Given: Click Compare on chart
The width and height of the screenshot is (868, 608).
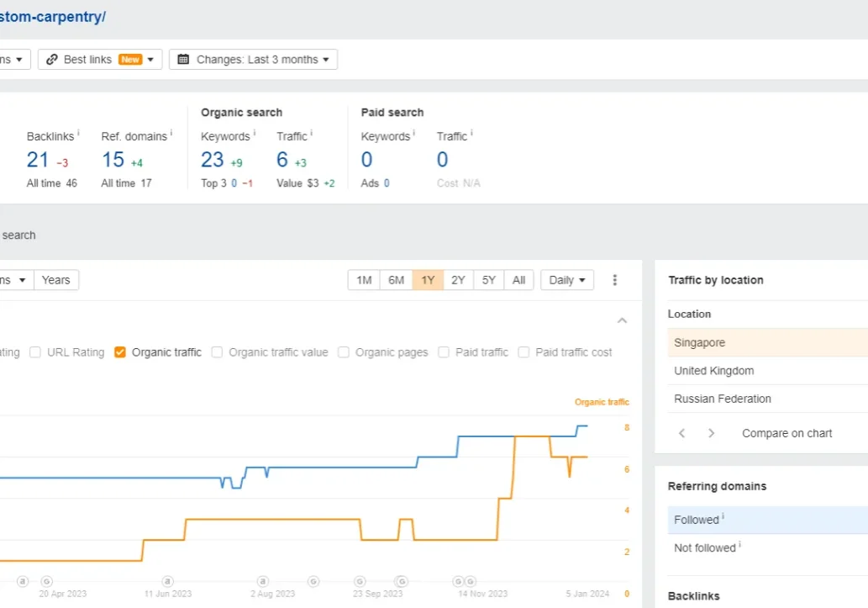Looking at the screenshot, I should 786,433.
